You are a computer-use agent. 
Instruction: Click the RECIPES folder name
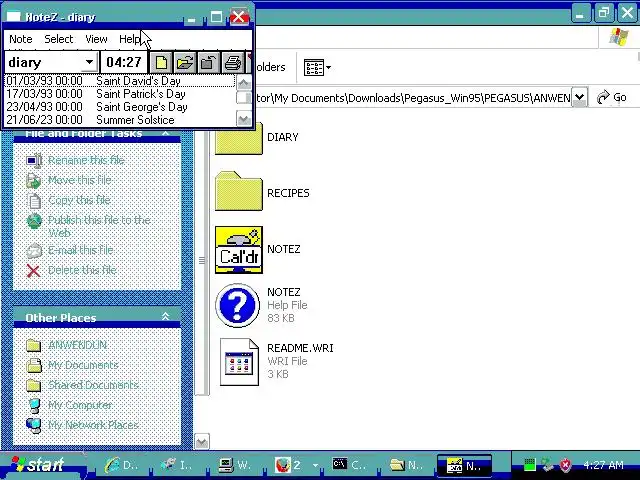tap(288, 193)
